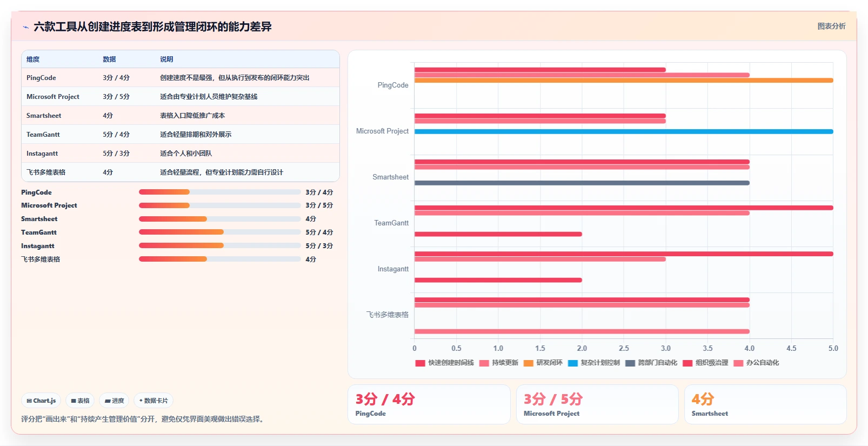Click the 5.0 axis tick label
This screenshot has height=446, width=868.
(x=833, y=348)
